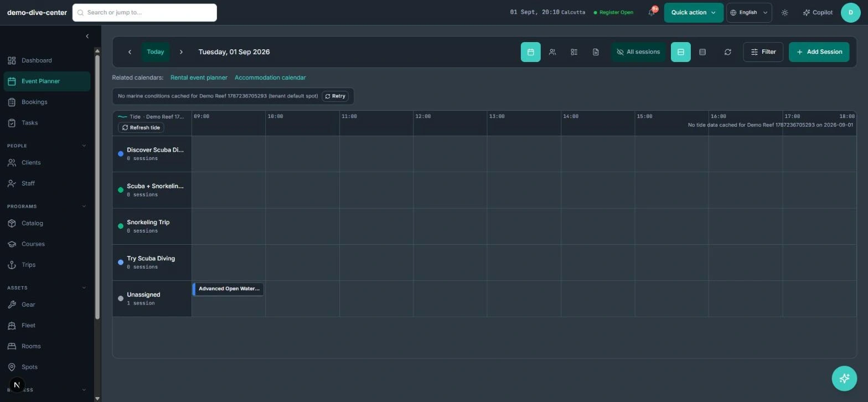Click the Gear wrench icon
This screenshot has width=868, height=402.
12,305
